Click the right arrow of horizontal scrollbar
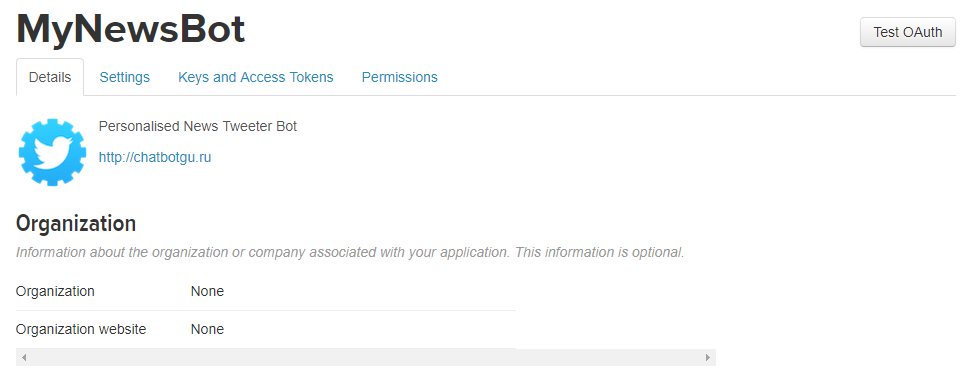 click(707, 357)
